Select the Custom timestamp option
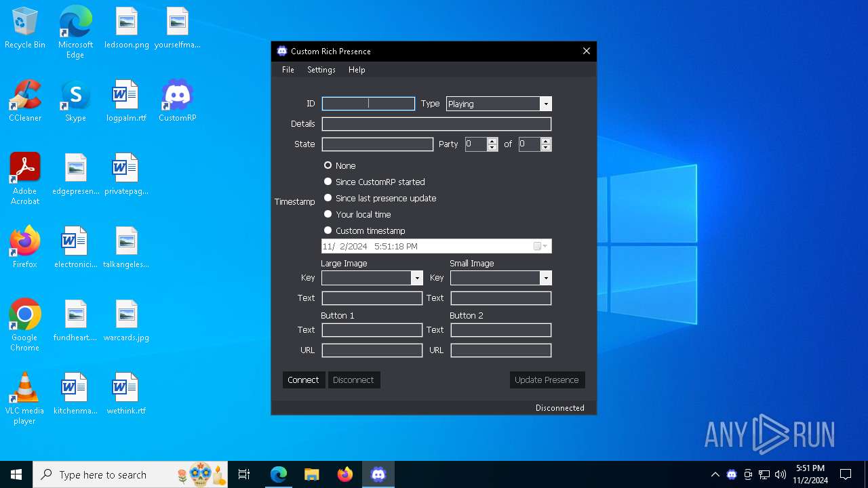The width and height of the screenshot is (868, 488). (x=364, y=230)
